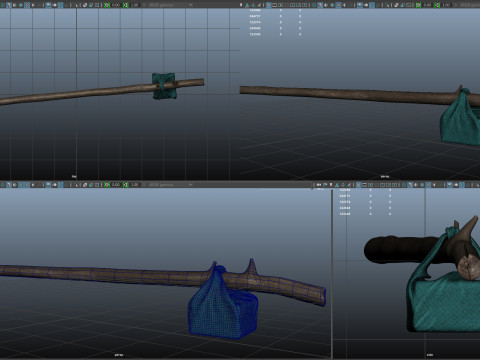Toggle wireframe shading in top-right persp panel
Image resolution: width=480 pixels, height=360 pixels.
click(314, 5)
